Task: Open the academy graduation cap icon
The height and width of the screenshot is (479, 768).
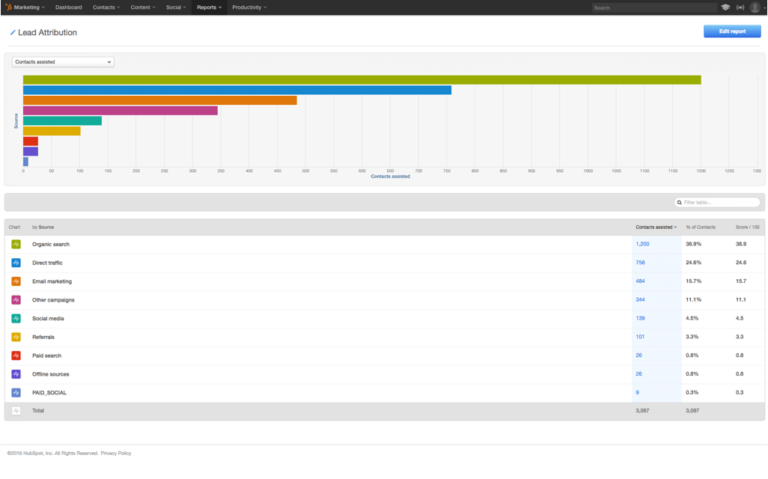Action: pos(725,7)
